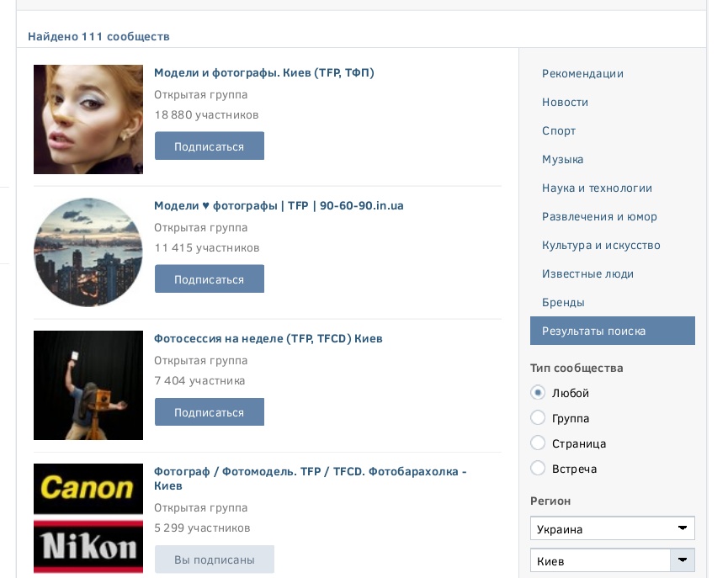Open 'Наука и технологии' category
The width and height of the screenshot is (728, 578).
point(597,188)
